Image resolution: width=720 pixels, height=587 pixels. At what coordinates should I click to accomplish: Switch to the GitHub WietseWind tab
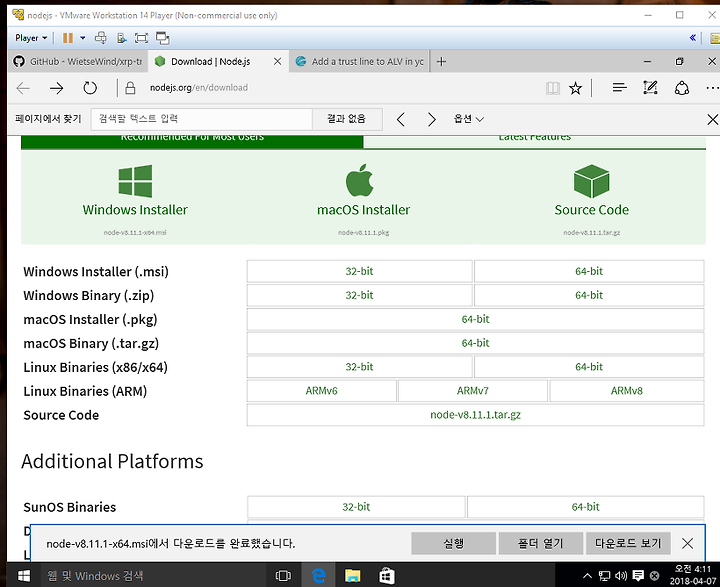click(x=78, y=62)
